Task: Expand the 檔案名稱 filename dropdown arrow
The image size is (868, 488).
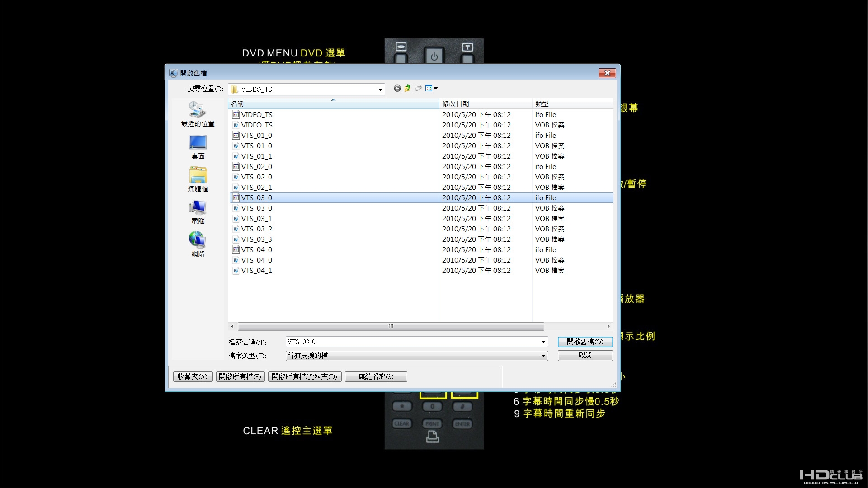Action: coord(542,342)
